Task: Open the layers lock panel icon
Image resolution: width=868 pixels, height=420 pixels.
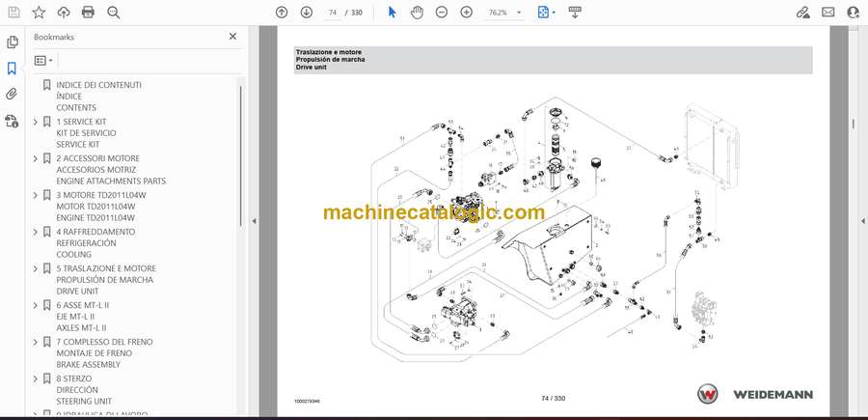Action: click(13, 121)
